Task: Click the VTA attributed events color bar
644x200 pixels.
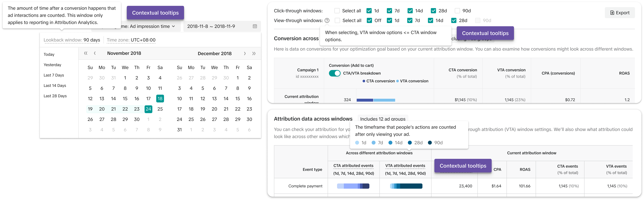Action: [x=406, y=186]
